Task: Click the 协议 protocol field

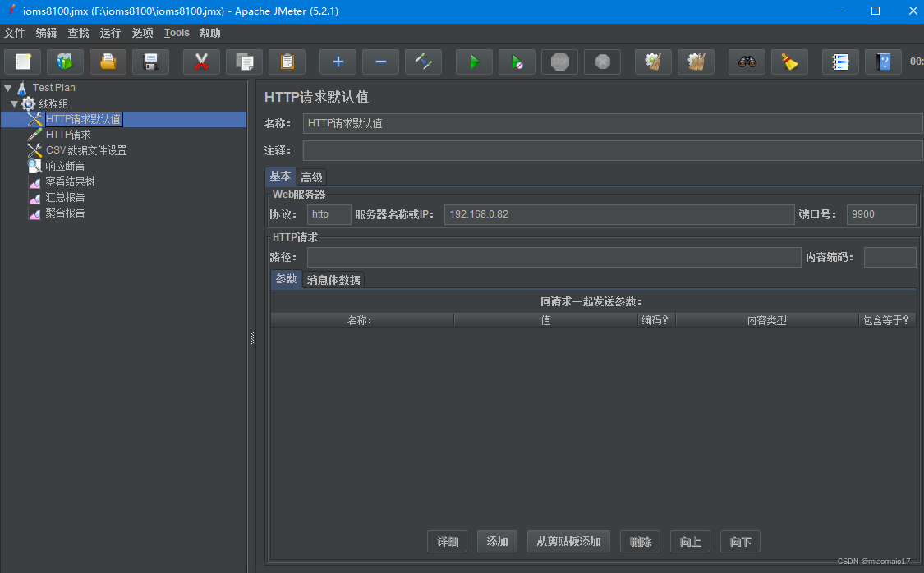Action: click(329, 214)
